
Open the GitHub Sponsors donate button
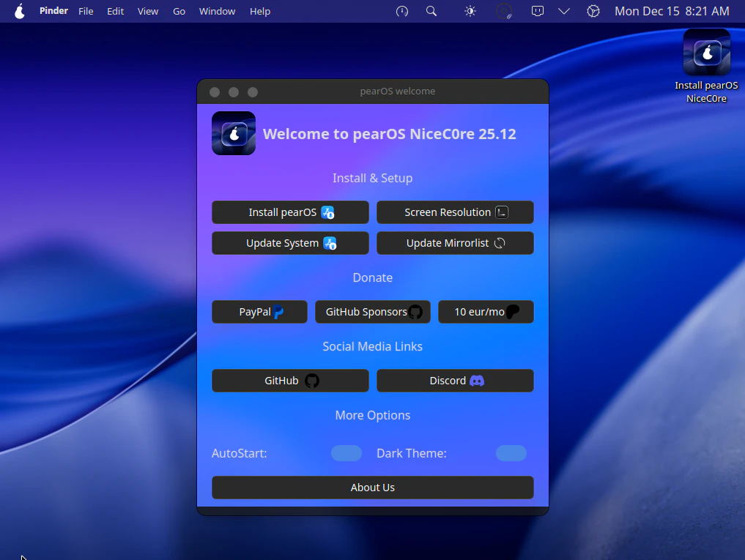[372, 312]
